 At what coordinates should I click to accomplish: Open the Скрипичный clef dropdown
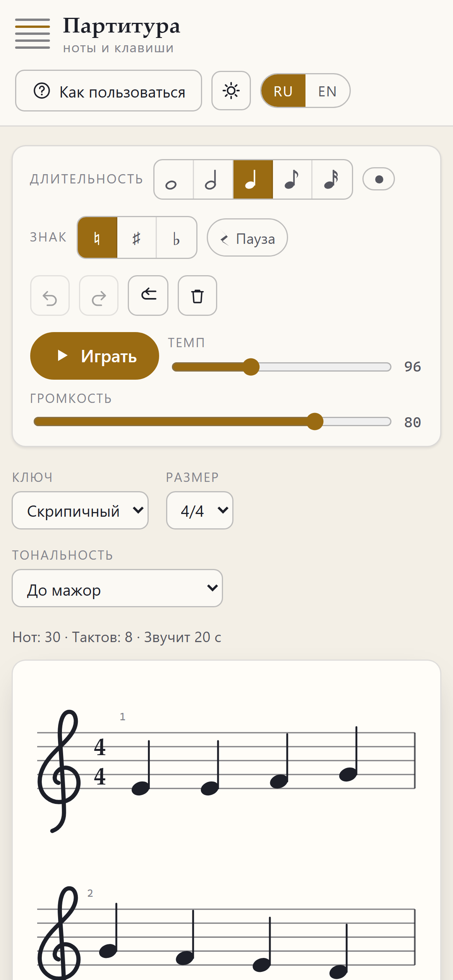click(80, 511)
